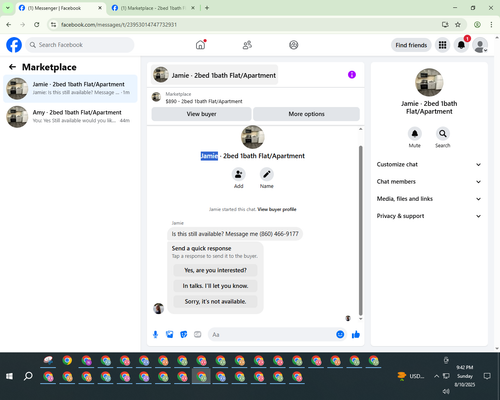The width and height of the screenshot is (500, 400).
Task: Search in conversation magnifier icon
Action: click(x=442, y=134)
